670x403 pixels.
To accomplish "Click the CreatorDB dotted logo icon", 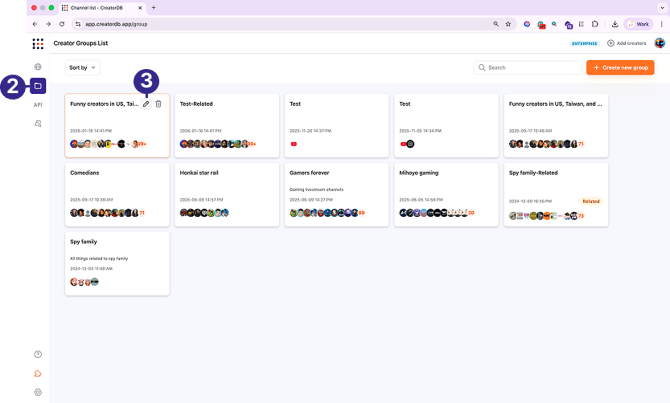I will click(38, 43).
